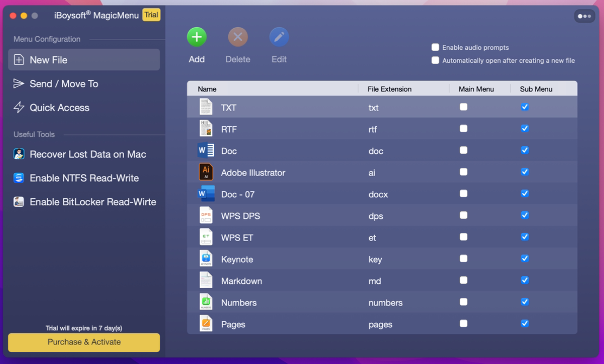The image size is (604, 364).
Task: Click the Word icon in Doc row
Action: pos(205,150)
